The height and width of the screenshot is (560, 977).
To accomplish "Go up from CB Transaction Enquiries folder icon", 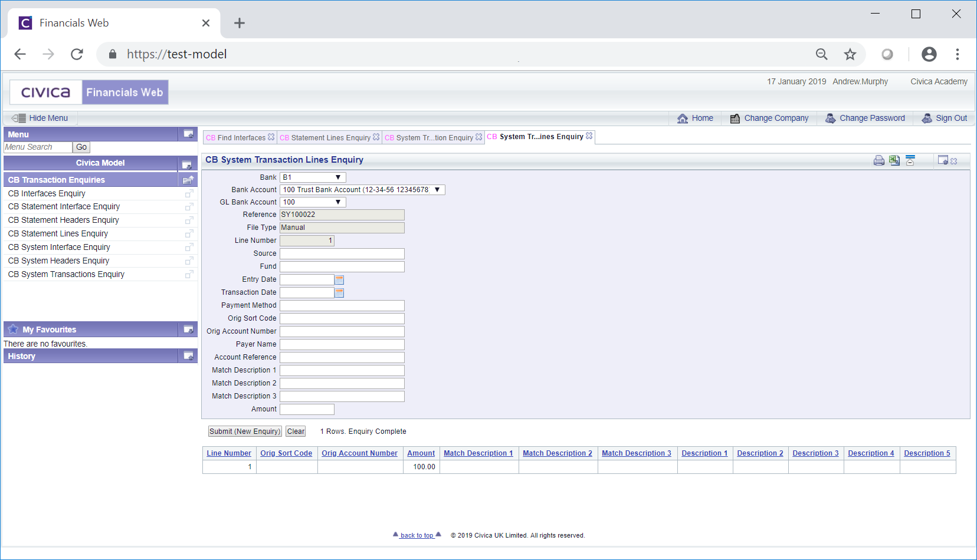I will (188, 180).
